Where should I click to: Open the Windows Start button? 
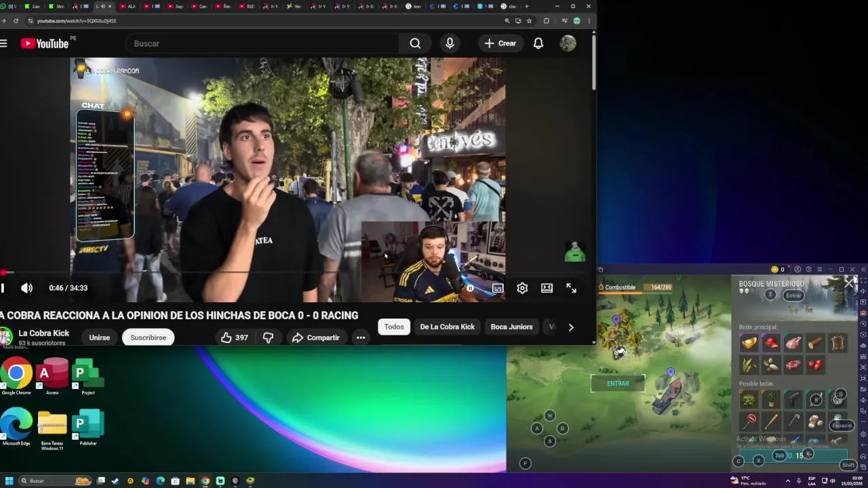(x=9, y=481)
